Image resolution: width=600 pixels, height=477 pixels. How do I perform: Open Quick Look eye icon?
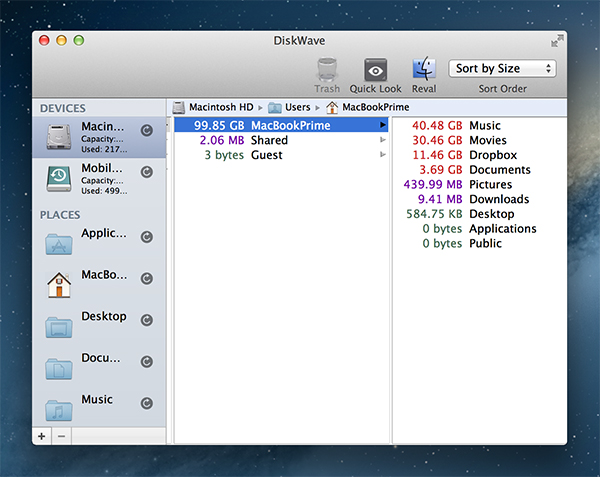tap(375, 70)
